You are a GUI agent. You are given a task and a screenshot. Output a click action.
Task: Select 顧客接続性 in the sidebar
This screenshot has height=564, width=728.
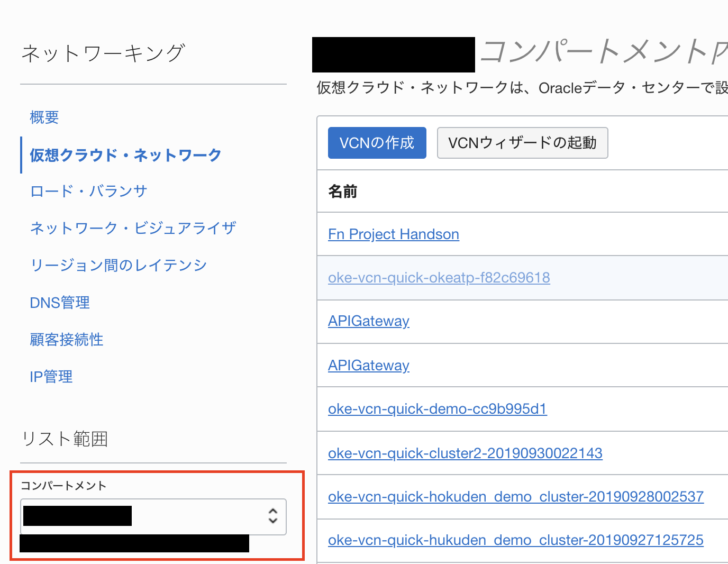pos(67,340)
